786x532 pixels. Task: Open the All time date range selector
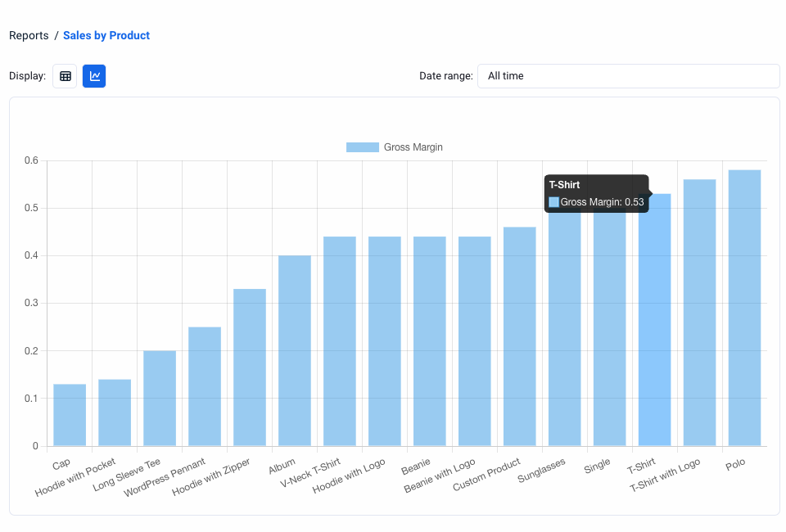pos(628,76)
